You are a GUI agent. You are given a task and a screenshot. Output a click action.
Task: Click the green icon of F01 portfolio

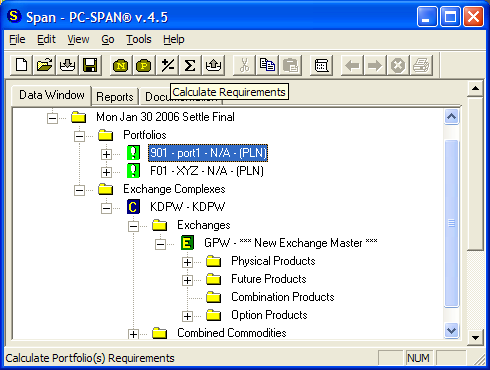tap(133, 171)
